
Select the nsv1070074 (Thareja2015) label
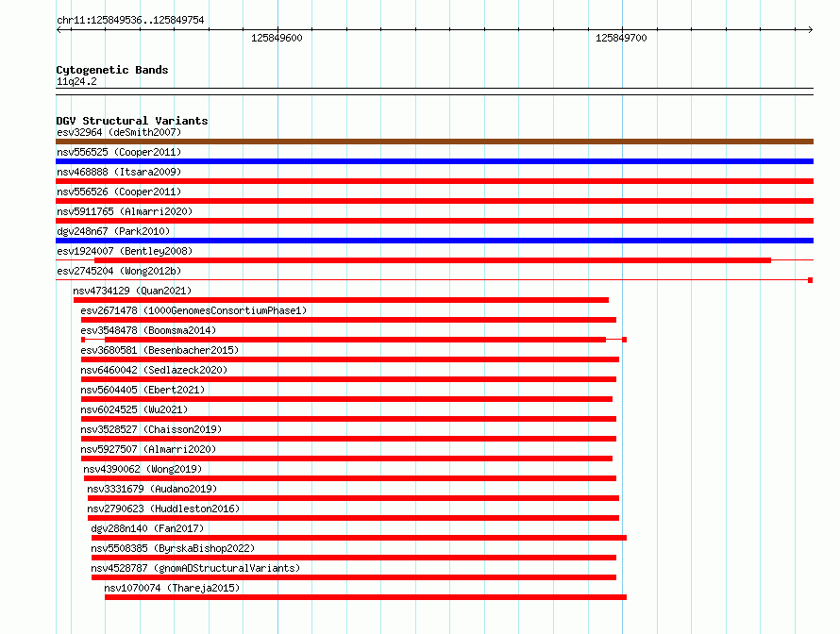172,588
